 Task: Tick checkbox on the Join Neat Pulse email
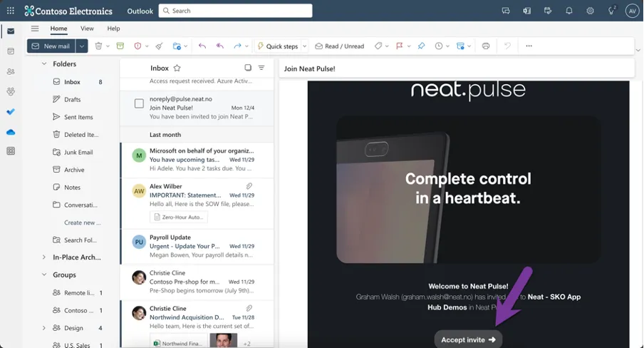[139, 103]
